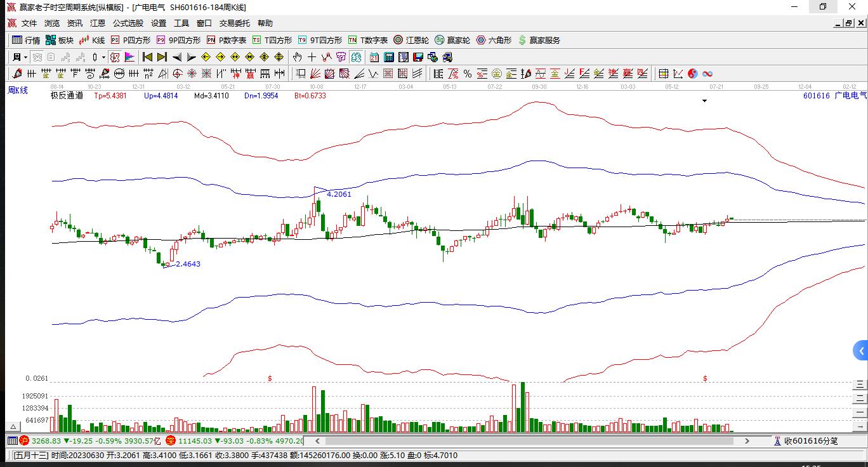Click the 赢家轮 toolbar button

pyautogui.click(x=452, y=40)
